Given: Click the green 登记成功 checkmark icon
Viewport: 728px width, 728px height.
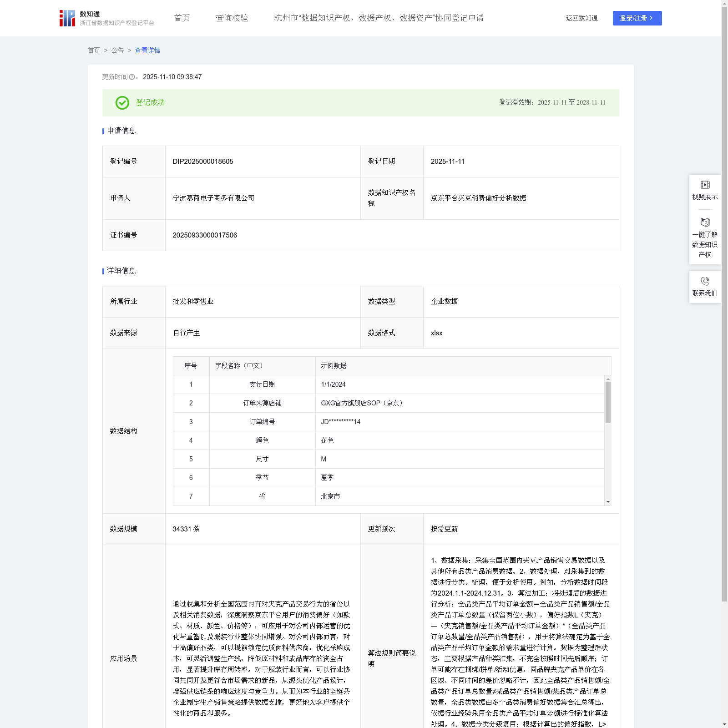Looking at the screenshot, I should pos(122,103).
